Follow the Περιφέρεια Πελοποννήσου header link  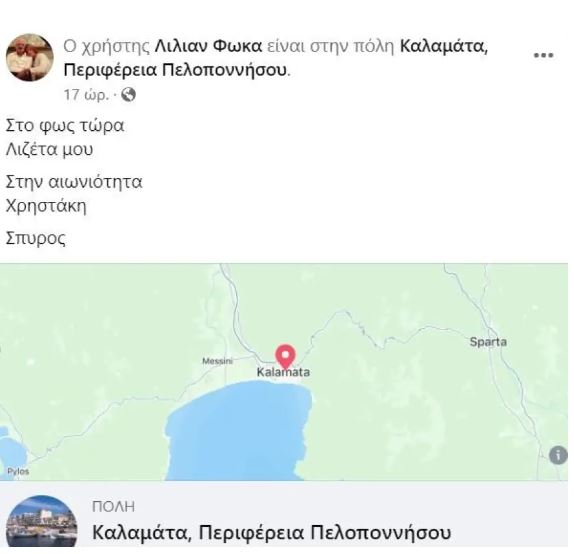[x=175, y=70]
